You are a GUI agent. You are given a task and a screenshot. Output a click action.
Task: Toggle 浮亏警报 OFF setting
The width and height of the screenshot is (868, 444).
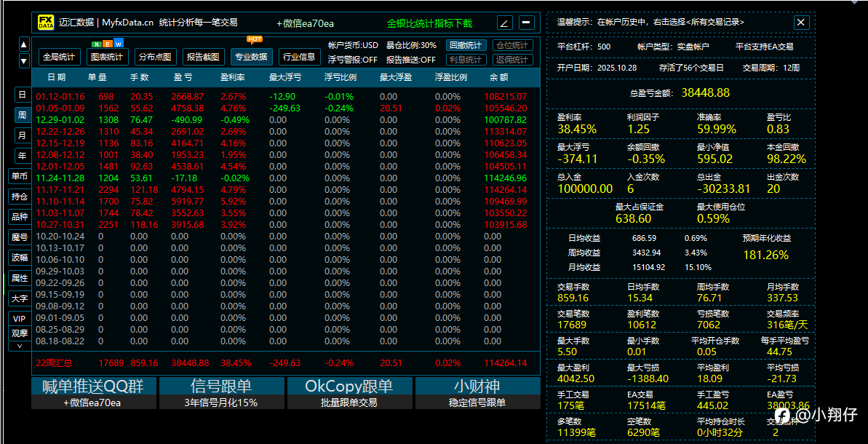tap(353, 60)
